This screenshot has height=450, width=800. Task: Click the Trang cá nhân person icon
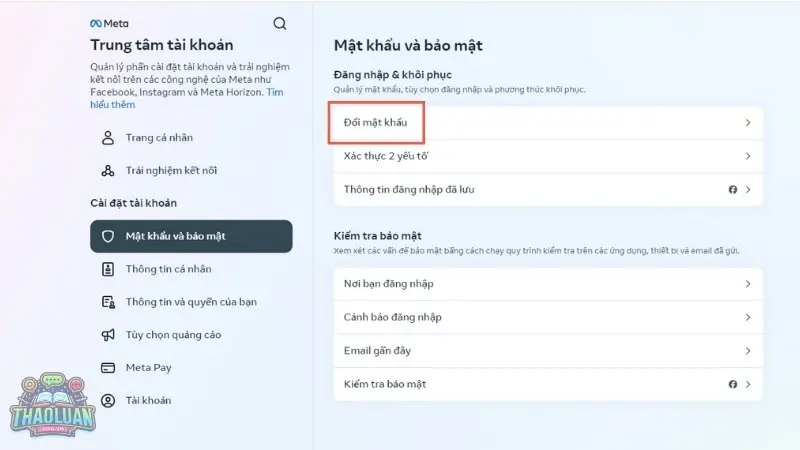(x=108, y=138)
